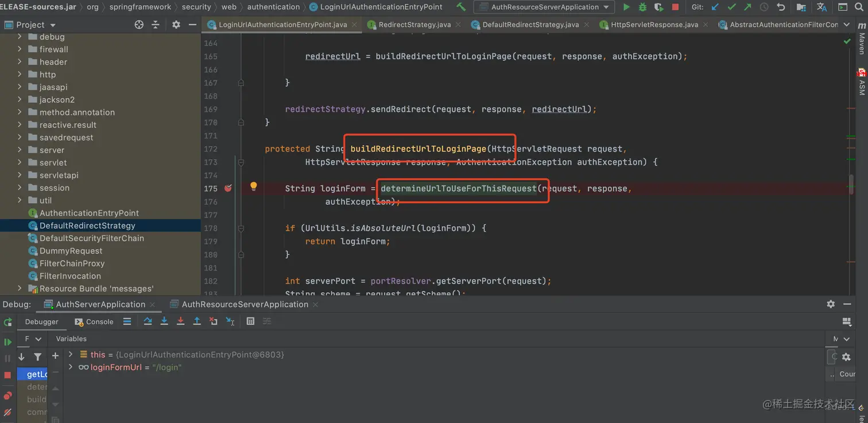
Task: Click the Git rollback undo arrow
Action: point(781,7)
